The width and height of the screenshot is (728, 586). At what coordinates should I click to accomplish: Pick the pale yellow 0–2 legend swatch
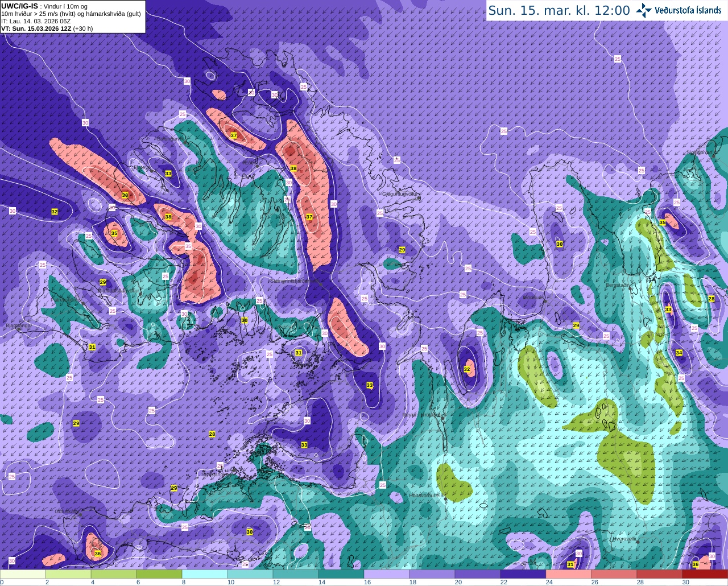tap(23, 575)
